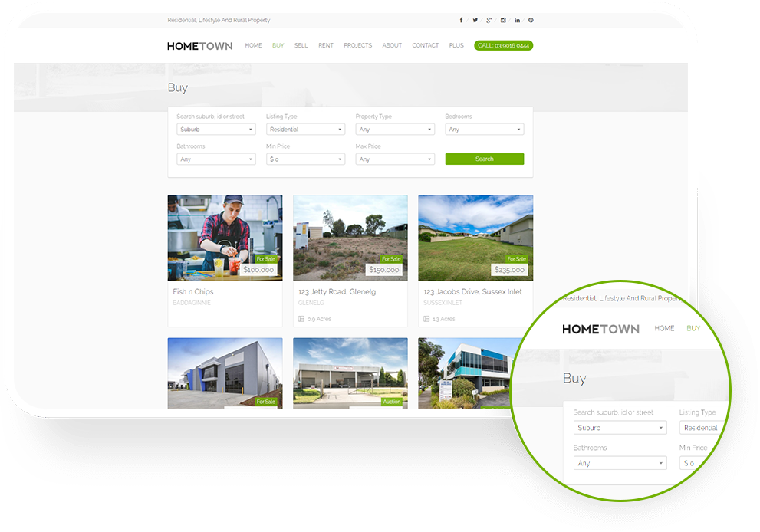The image size is (760, 532).
Task: Open the Pinterest social icon
Action: pyautogui.click(x=531, y=21)
